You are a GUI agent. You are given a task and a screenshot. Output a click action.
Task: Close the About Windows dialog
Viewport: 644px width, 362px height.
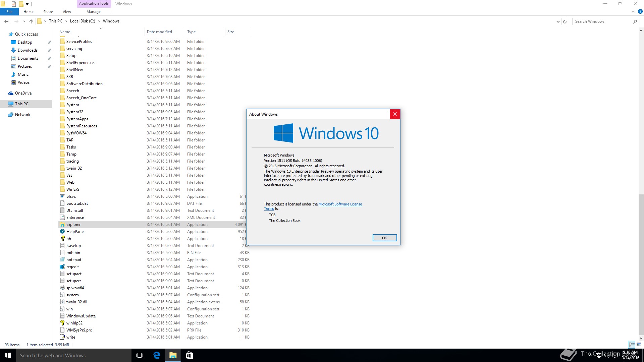point(395,114)
